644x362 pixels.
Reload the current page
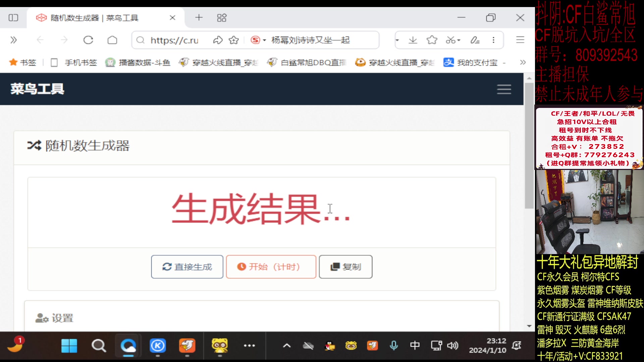click(x=88, y=40)
